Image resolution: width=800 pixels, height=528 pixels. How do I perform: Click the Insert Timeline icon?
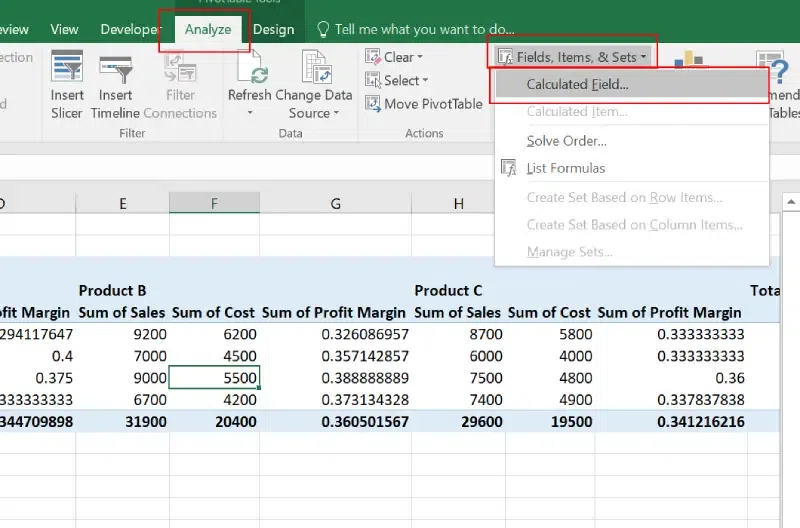coord(115,68)
